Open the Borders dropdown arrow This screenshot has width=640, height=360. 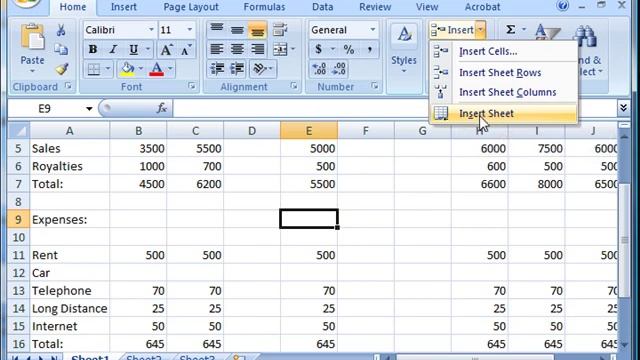tap(108, 69)
